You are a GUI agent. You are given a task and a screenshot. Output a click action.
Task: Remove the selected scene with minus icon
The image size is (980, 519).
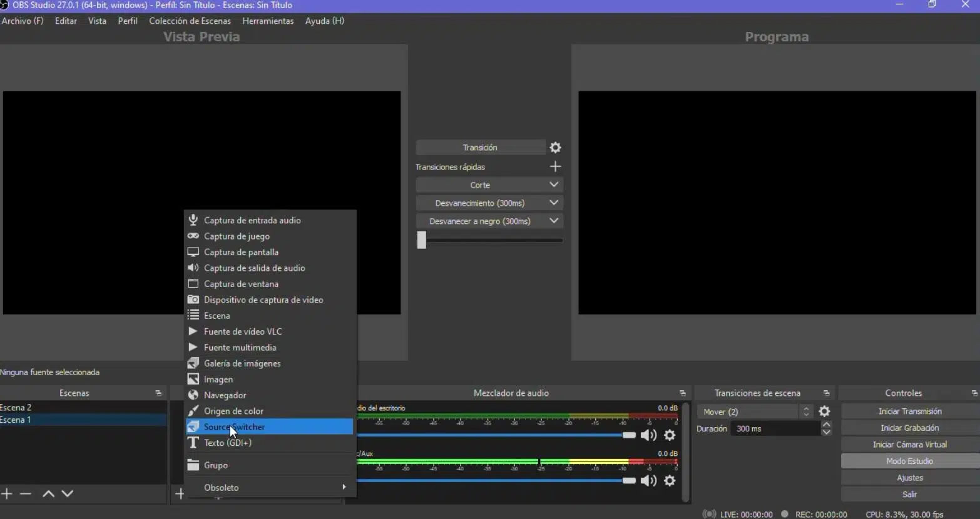coord(26,494)
